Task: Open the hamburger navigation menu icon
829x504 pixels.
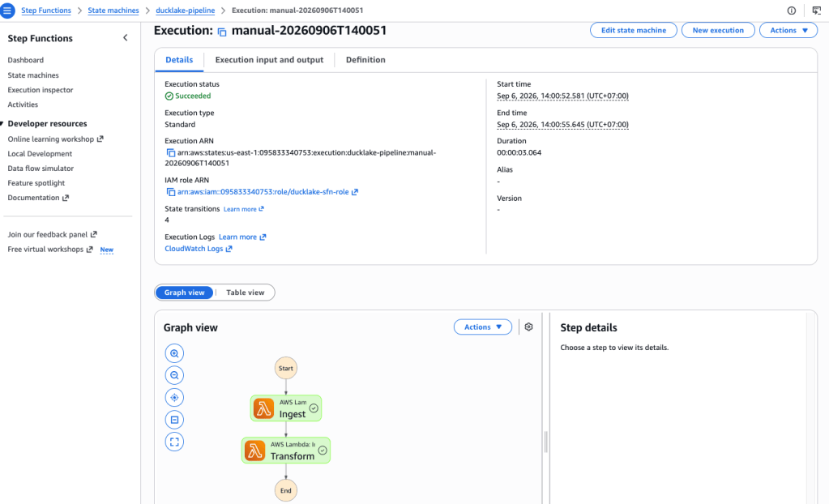Action: pyautogui.click(x=7, y=10)
